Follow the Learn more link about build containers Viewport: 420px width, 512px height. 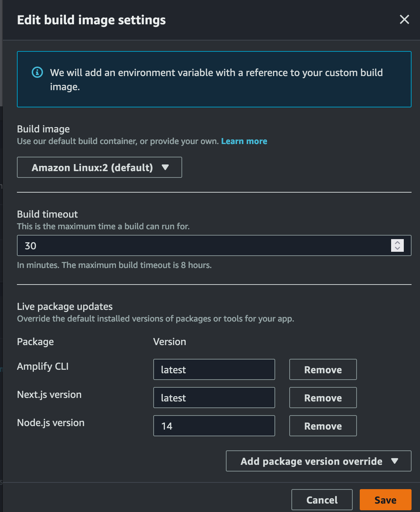click(x=244, y=141)
